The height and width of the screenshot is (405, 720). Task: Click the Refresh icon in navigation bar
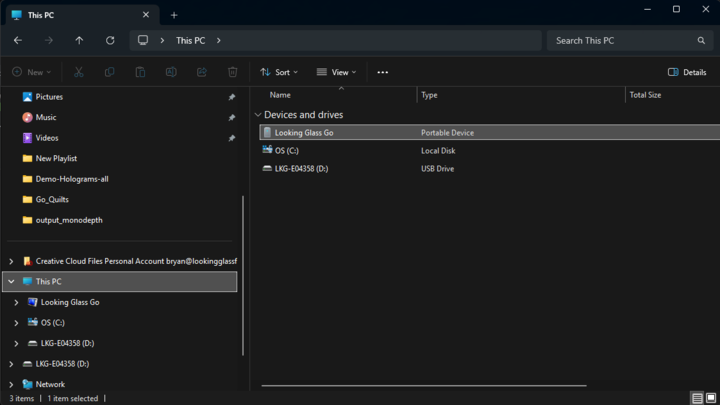pyautogui.click(x=110, y=41)
